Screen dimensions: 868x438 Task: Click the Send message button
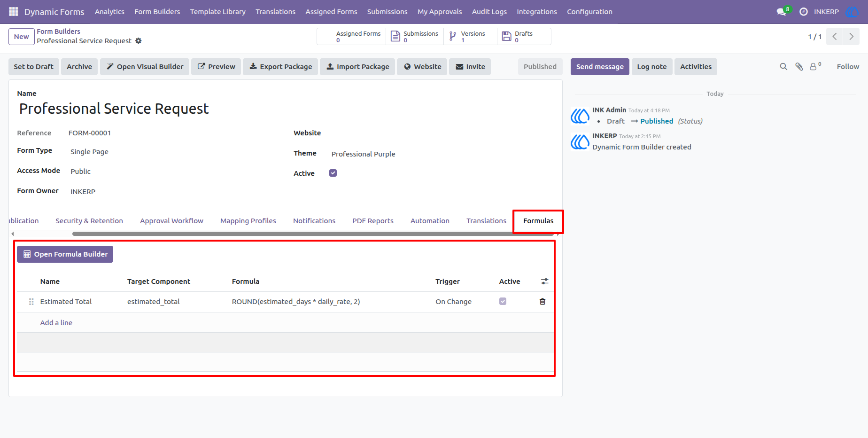[x=600, y=67]
